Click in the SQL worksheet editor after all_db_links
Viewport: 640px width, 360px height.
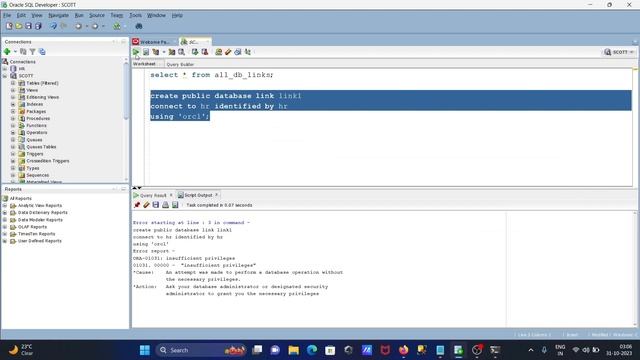(274, 75)
